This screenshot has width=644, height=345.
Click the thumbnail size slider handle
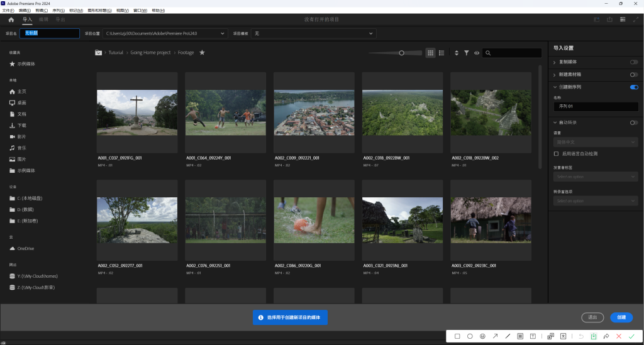401,53
